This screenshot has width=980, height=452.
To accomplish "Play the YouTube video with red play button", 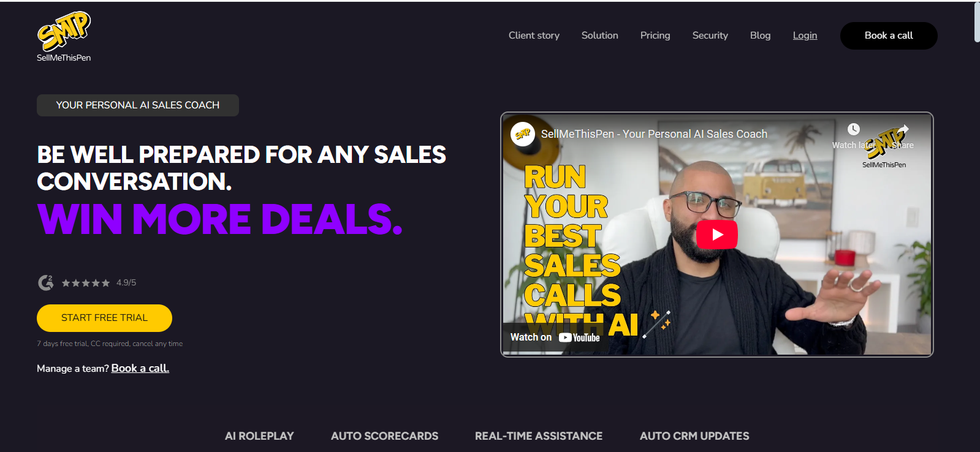I will pos(716,235).
